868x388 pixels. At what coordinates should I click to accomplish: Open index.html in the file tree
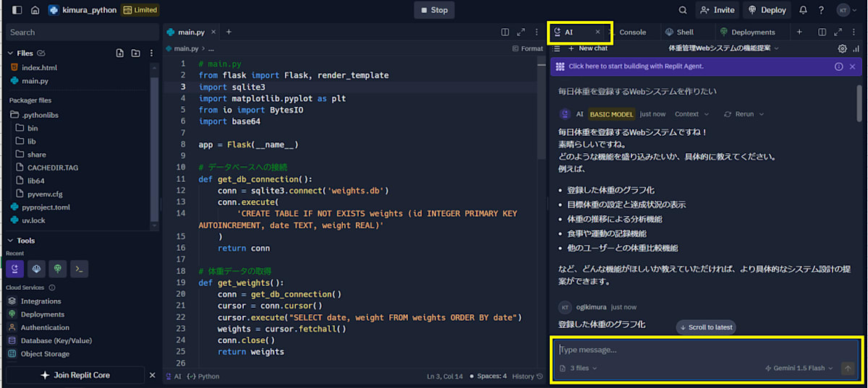click(x=39, y=67)
